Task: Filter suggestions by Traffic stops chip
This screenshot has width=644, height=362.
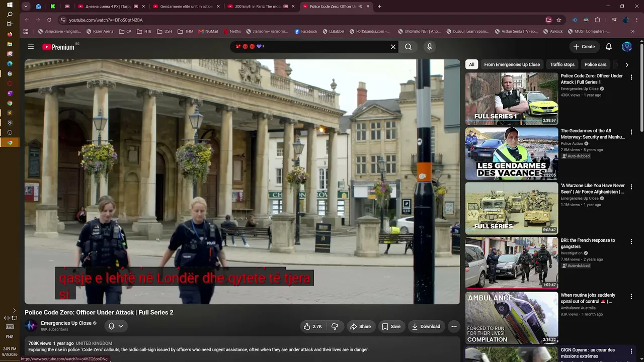Action: click(x=562, y=64)
